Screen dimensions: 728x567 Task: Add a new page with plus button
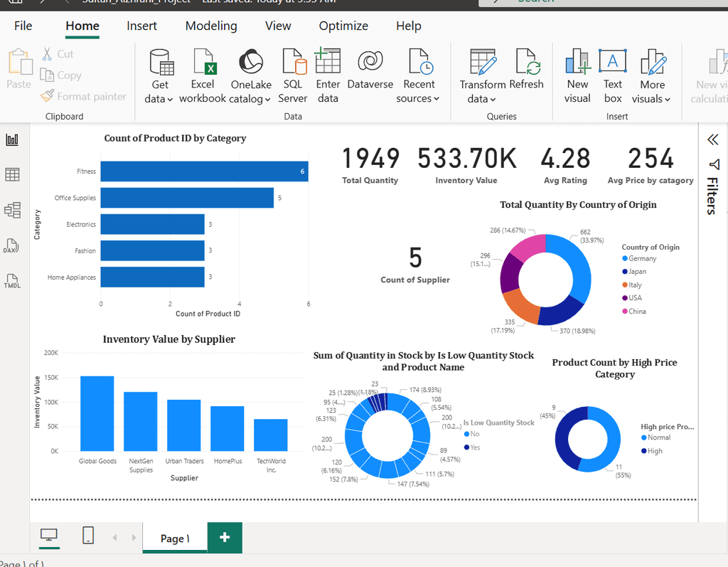click(x=225, y=537)
